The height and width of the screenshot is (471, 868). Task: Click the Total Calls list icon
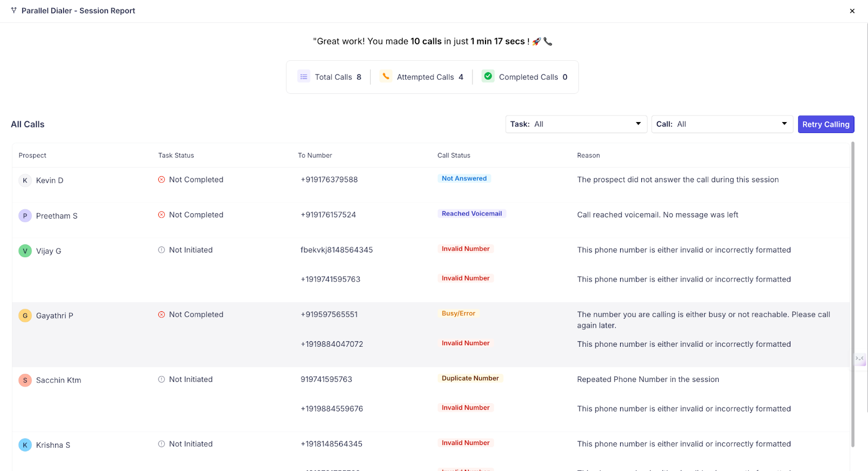(x=304, y=77)
